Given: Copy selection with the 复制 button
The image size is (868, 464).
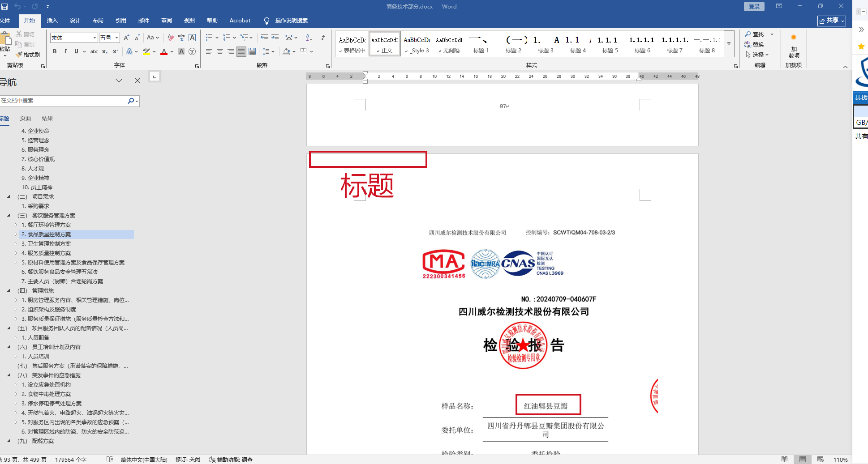Looking at the screenshot, I should (25, 44).
